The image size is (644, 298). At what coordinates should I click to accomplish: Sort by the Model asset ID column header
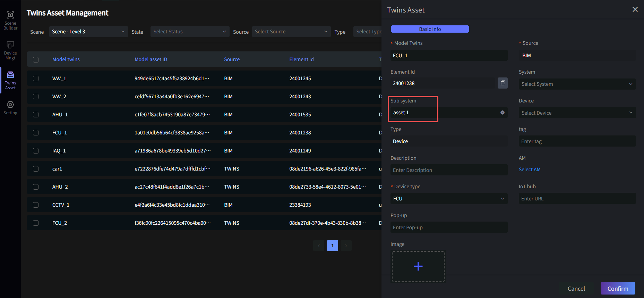151,59
